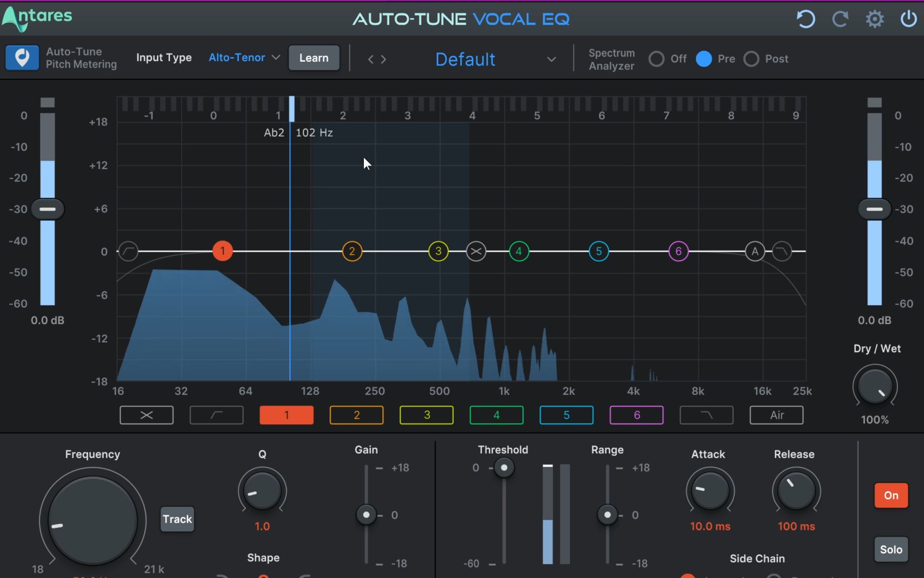Screen dimensions: 924x578
Task: Select band 1 tab button
Action: [286, 415]
